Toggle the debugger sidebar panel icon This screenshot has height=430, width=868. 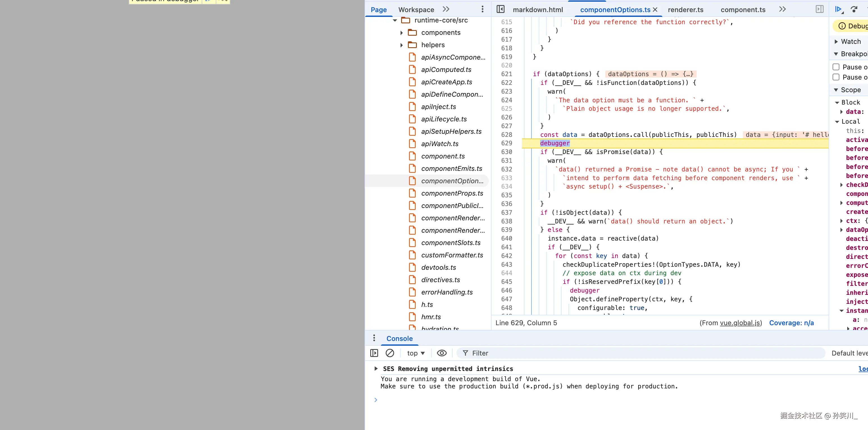coord(819,10)
